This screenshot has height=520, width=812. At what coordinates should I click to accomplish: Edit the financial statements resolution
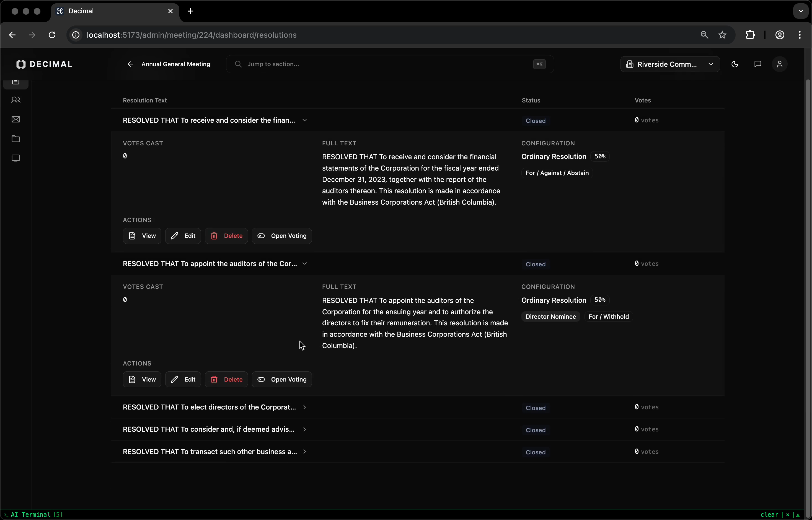183,236
